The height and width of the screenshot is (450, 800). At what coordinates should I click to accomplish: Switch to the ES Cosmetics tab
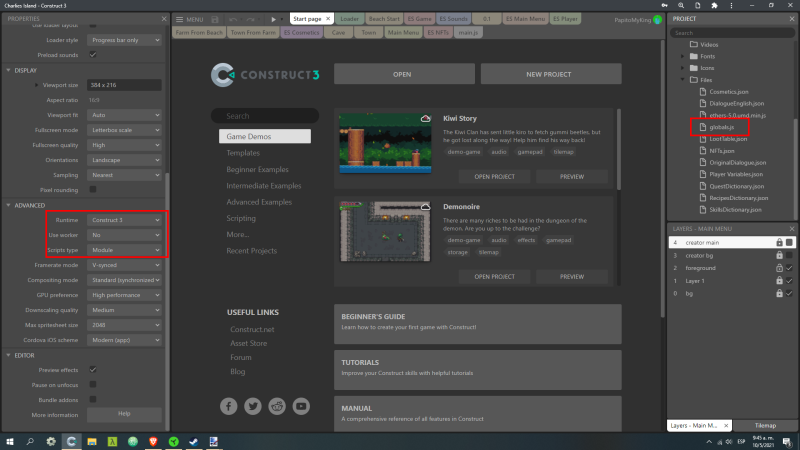[x=302, y=32]
